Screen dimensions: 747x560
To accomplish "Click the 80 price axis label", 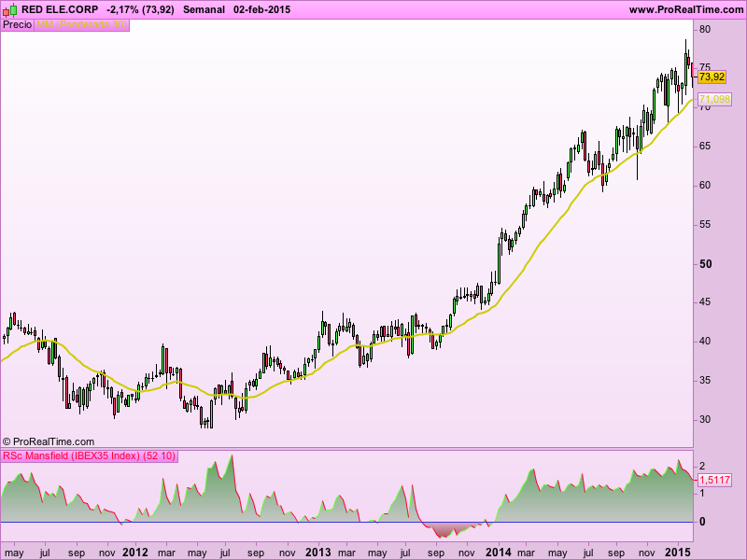I will click(x=705, y=29).
